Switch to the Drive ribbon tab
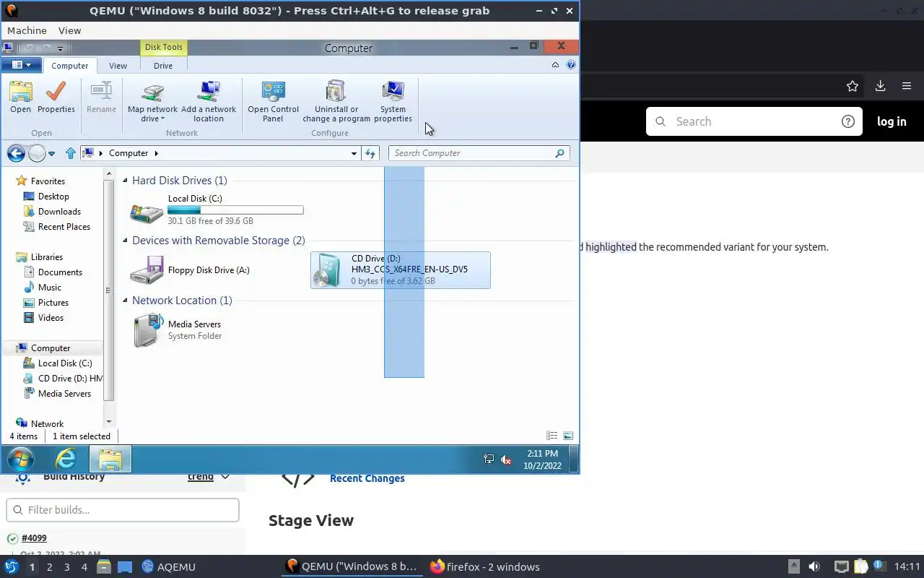This screenshot has height=578, width=924. pos(163,65)
